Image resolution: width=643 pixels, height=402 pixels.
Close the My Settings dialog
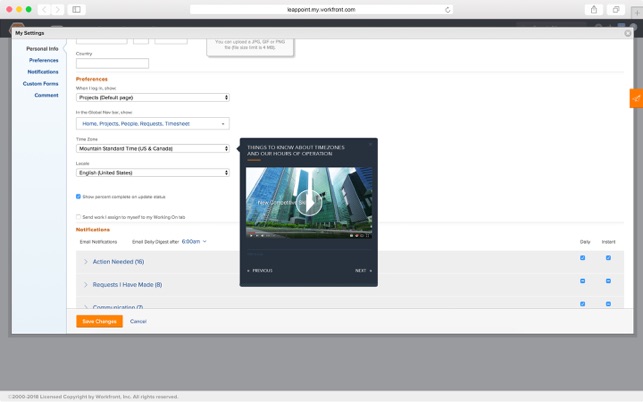point(628,33)
